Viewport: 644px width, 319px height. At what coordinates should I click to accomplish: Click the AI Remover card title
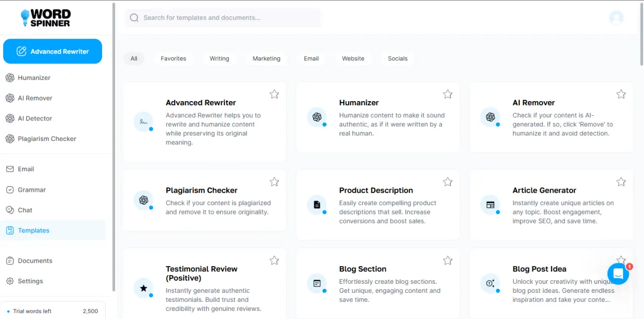point(534,103)
